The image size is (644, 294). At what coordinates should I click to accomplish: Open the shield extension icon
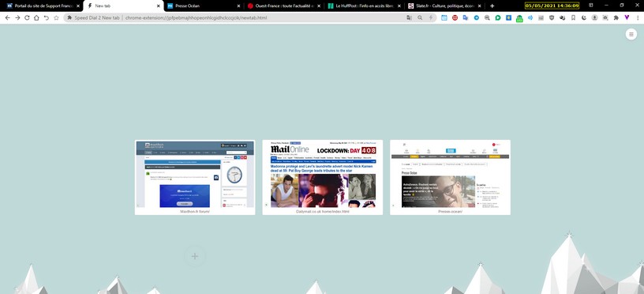pyautogui.click(x=552, y=17)
